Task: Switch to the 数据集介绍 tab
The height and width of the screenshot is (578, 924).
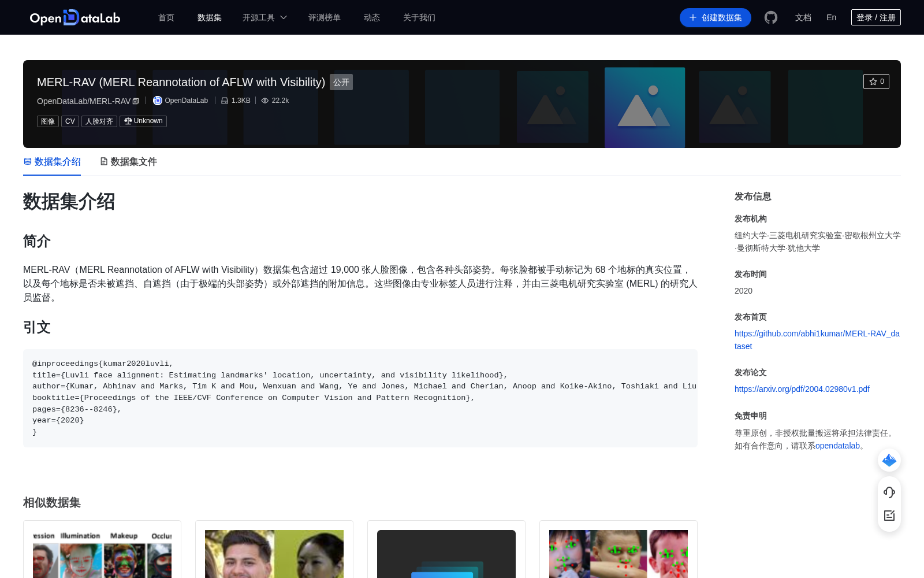Action: coord(52,162)
